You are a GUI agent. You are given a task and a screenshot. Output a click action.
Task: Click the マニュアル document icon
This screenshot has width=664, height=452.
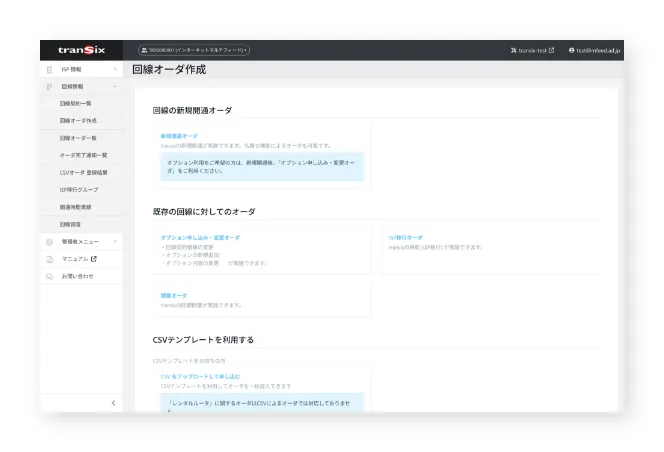pyautogui.click(x=50, y=259)
